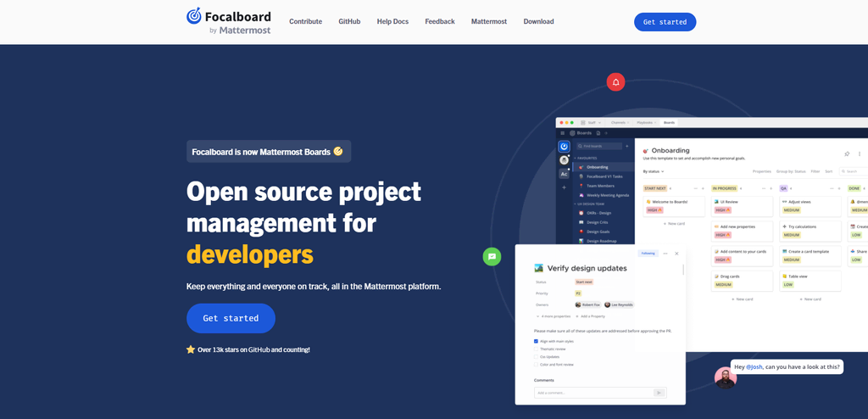Select the Ac team icon in sidebar
This screenshot has width=868, height=419.
[x=564, y=174]
